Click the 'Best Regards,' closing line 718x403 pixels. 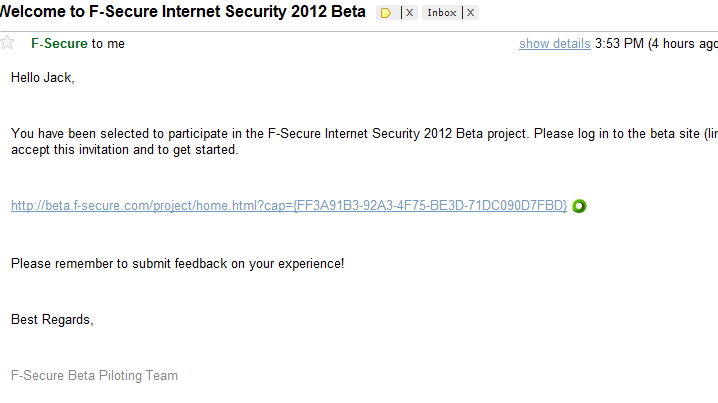(52, 320)
